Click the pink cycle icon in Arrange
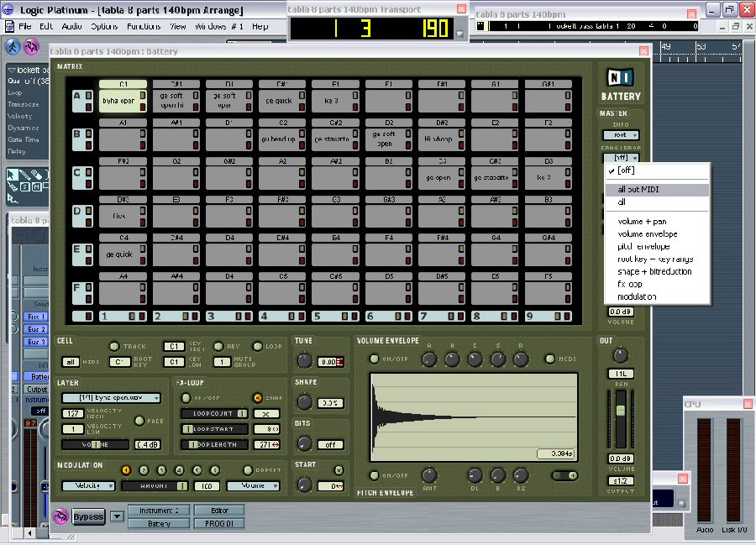 click(32, 47)
